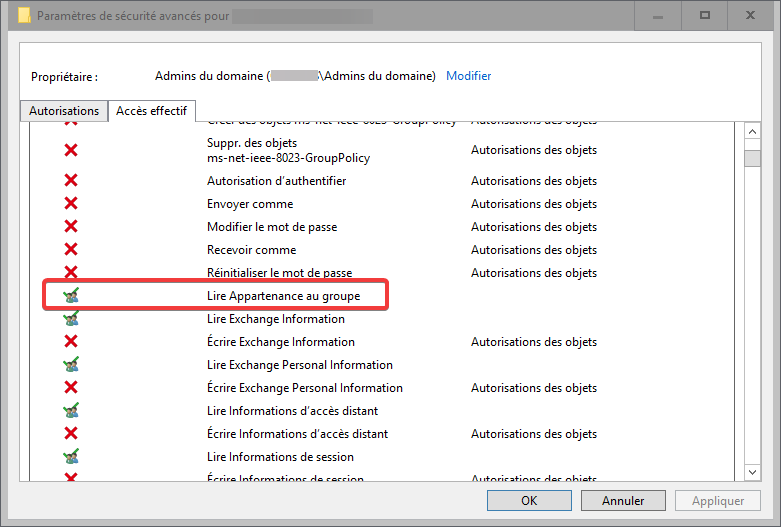Click the red X icon beside Autorisation d'authentifier
Viewport: 781px width, 527px height.
point(71,180)
